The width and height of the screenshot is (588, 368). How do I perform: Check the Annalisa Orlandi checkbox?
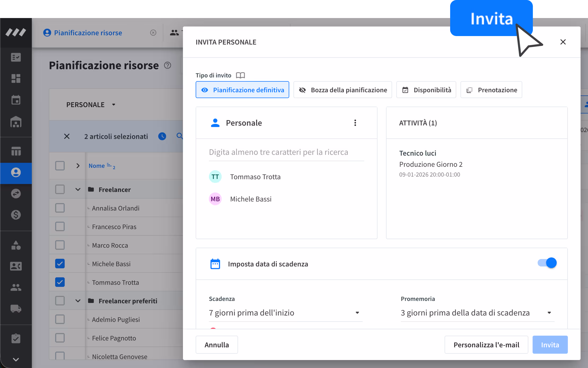click(60, 208)
